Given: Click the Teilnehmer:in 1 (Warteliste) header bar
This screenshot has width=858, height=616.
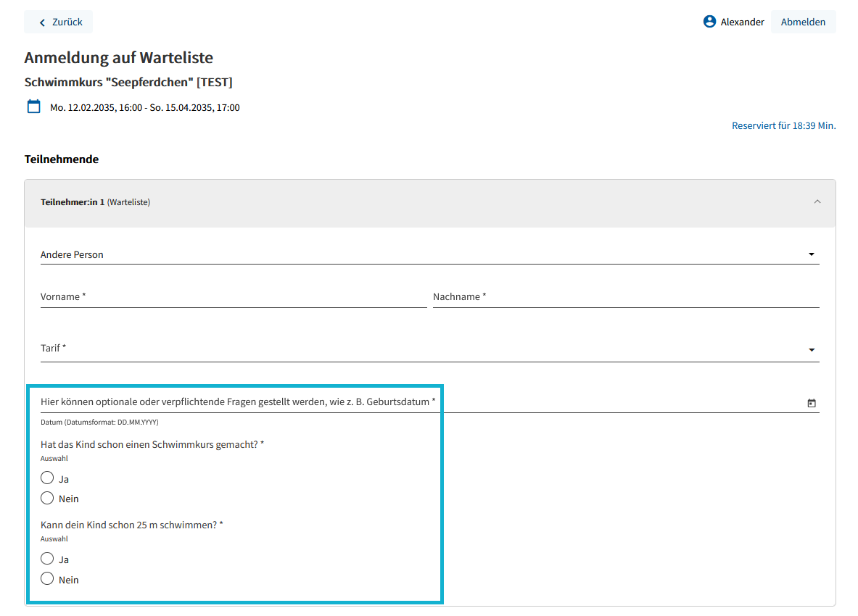Looking at the screenshot, I should (429, 203).
